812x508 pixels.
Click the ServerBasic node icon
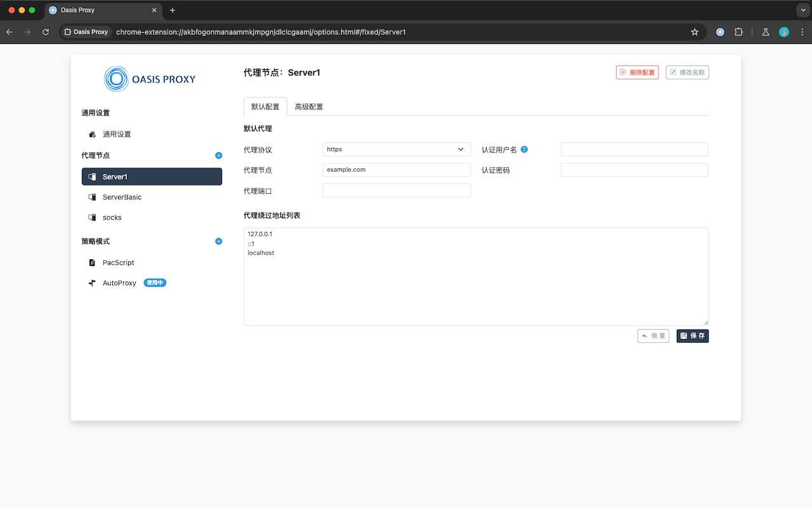point(92,197)
